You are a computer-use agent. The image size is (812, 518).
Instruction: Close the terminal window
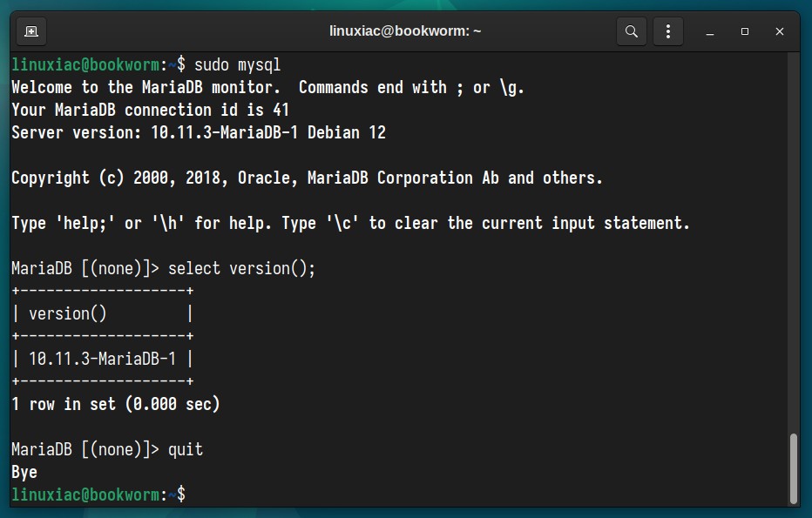pos(780,31)
